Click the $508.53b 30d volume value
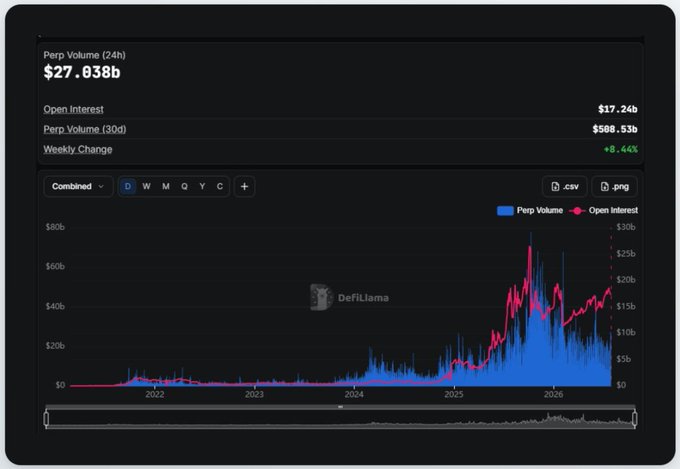The height and width of the screenshot is (469, 680). 615,129
